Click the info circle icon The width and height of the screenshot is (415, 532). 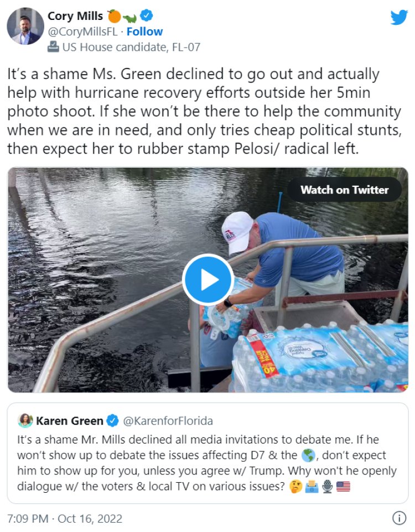point(399,518)
